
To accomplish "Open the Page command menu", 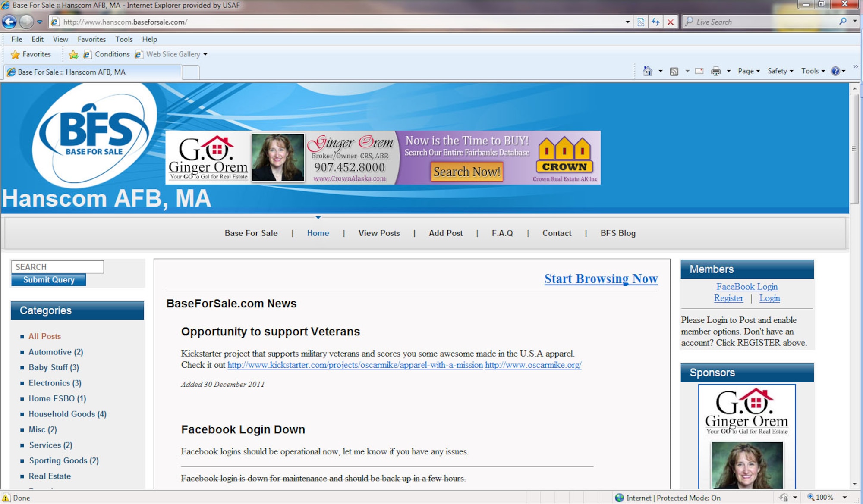I will pyautogui.click(x=749, y=71).
